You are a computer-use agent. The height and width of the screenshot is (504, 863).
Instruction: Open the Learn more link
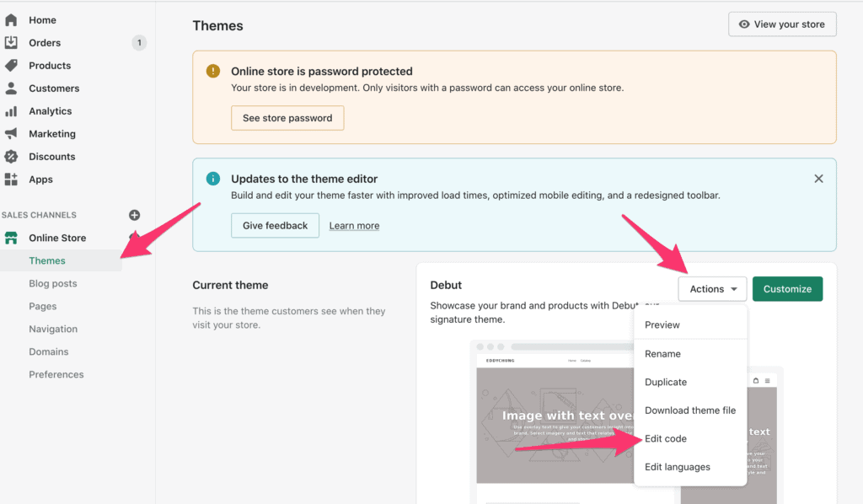[x=353, y=225]
